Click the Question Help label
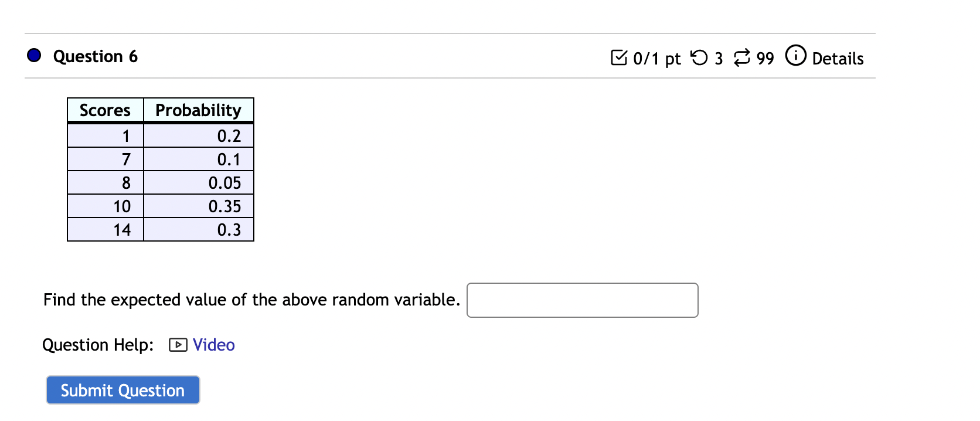 [x=97, y=345]
